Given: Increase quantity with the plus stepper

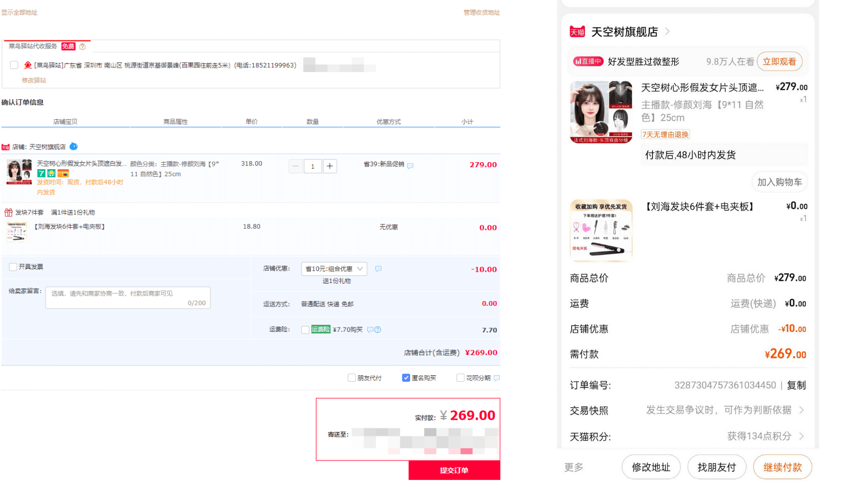Looking at the screenshot, I should coord(330,166).
